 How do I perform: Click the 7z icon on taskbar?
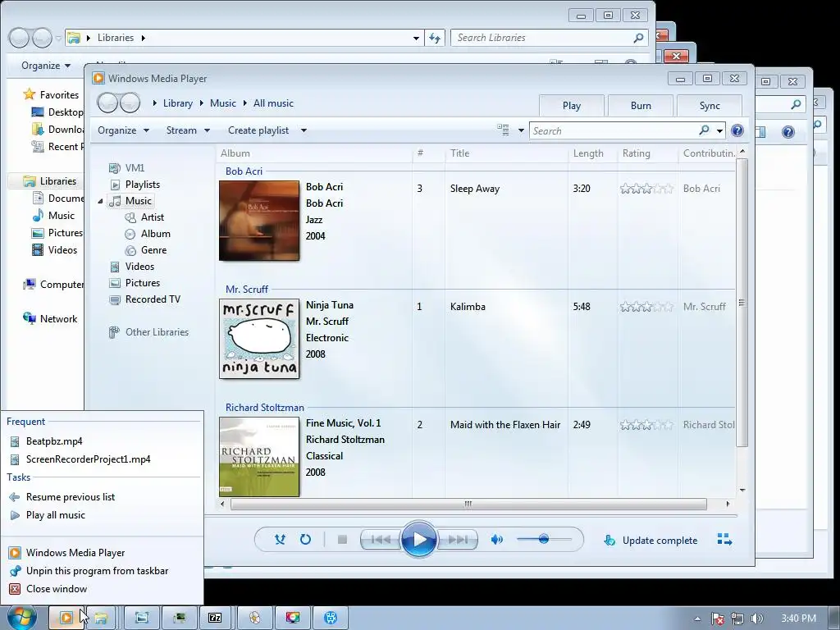[215, 618]
